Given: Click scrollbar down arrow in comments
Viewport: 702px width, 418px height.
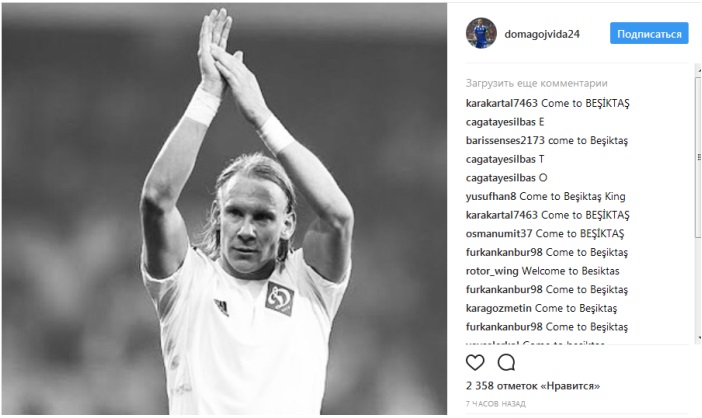Looking at the screenshot, I should click(x=698, y=338).
